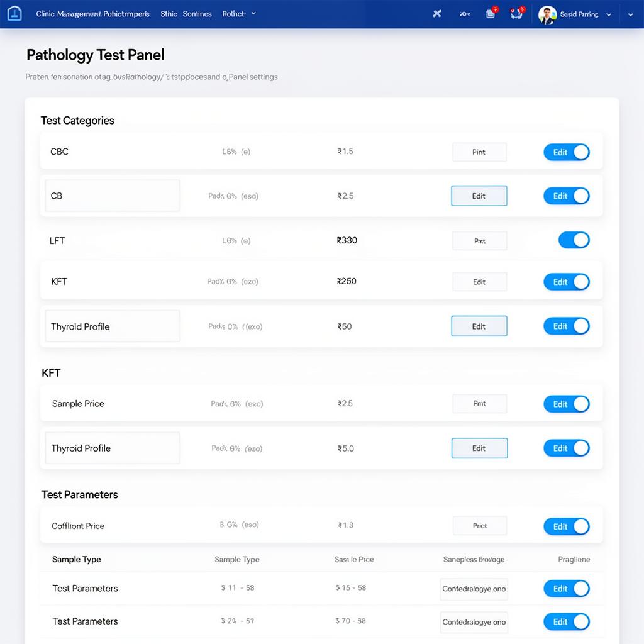
Task: Toggle the LFT row switch
Action: pyautogui.click(x=574, y=240)
